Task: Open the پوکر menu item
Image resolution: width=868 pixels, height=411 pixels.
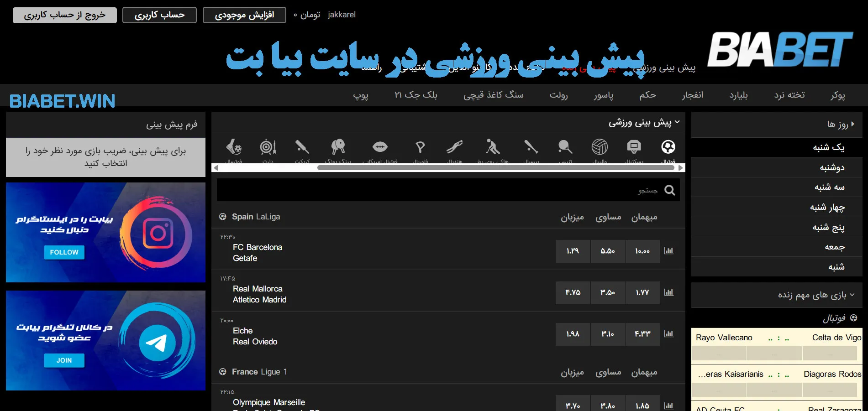Action: 837,95
